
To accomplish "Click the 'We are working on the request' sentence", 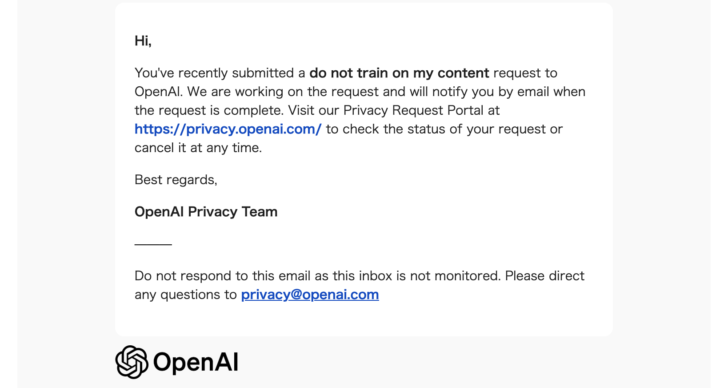I will click(283, 92).
